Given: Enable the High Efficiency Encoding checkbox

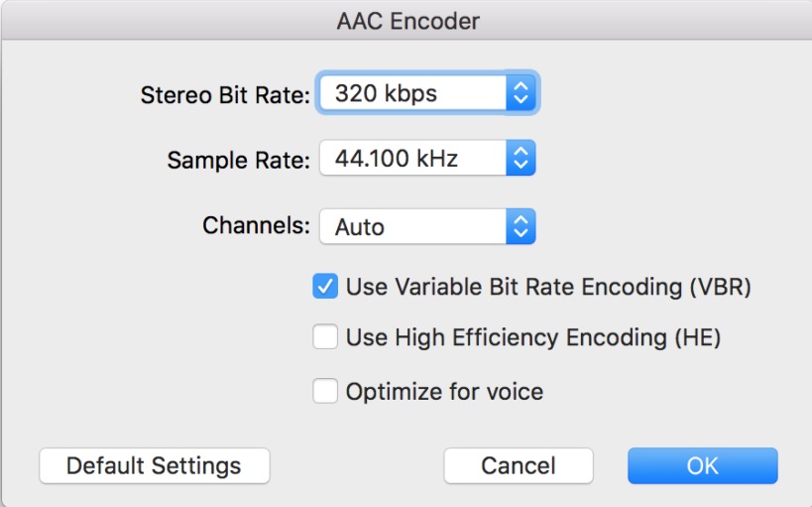Looking at the screenshot, I should (x=325, y=337).
